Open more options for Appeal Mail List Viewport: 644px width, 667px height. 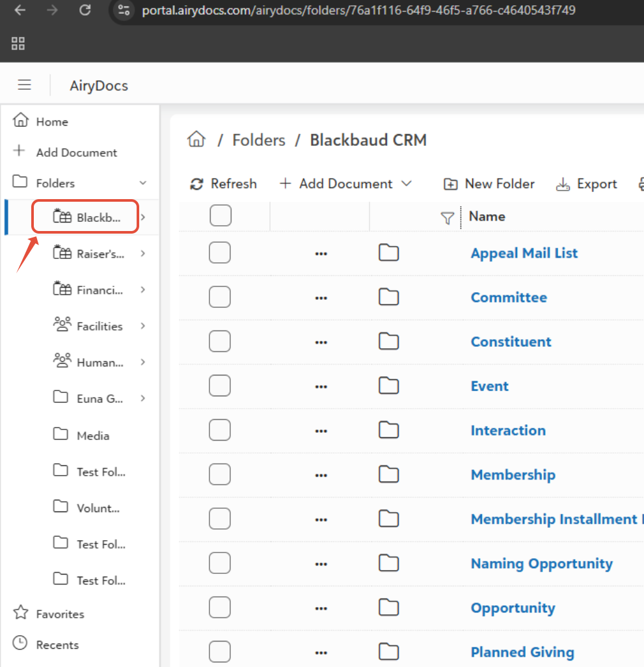coord(321,254)
